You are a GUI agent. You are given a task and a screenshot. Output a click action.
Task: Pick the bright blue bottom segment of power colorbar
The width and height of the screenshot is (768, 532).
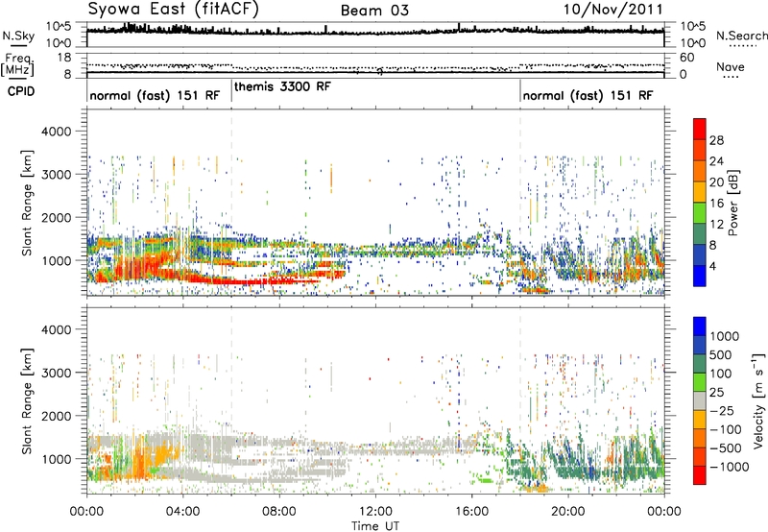[700, 276]
